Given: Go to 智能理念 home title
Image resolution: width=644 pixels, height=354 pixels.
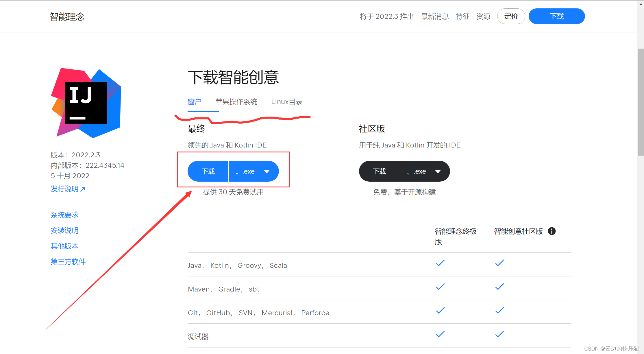Looking at the screenshot, I should [x=67, y=16].
